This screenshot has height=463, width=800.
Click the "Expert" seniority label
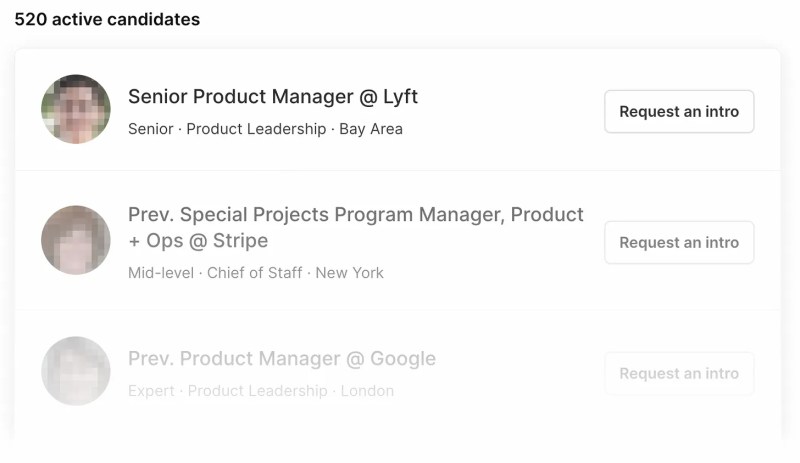click(151, 391)
